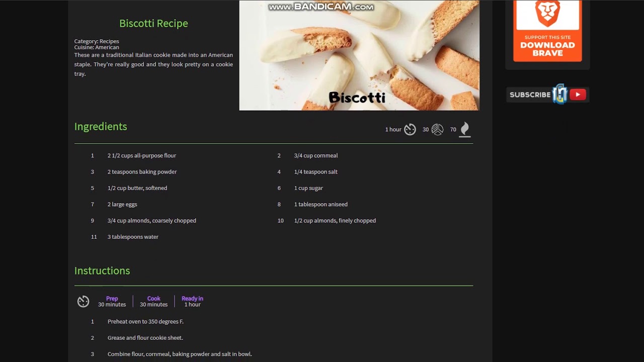Click the clock icon beside 1 hour
Screen dimensions: 644x362
tap(410, 130)
